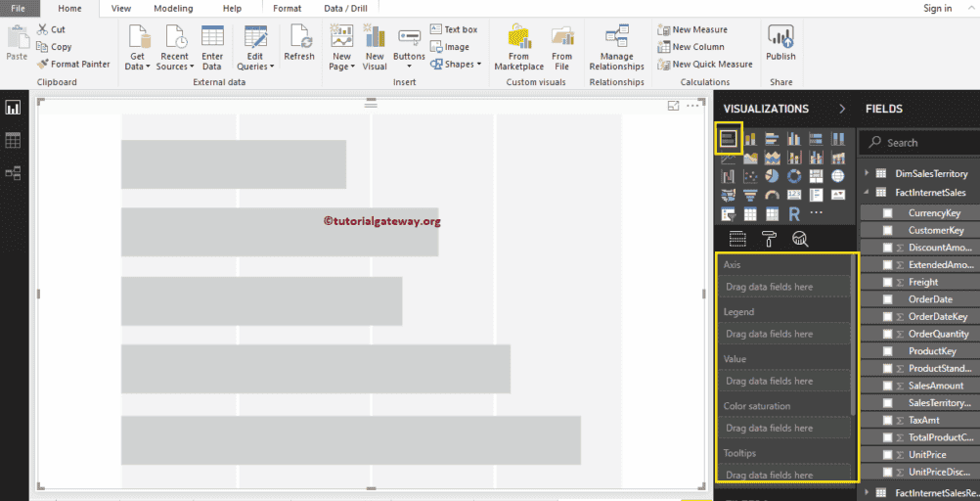
Task: Select the Waterfall chart visual
Action: click(728, 176)
